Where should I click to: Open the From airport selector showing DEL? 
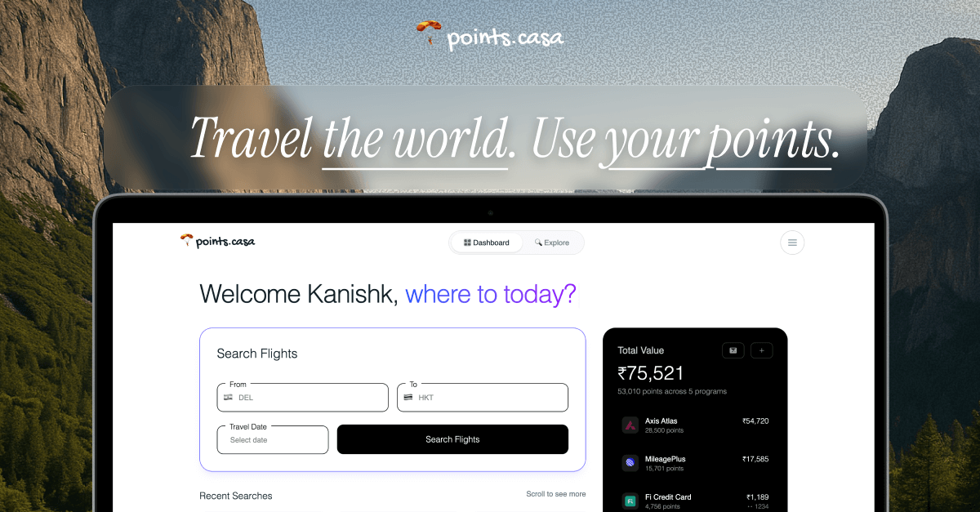coord(302,398)
